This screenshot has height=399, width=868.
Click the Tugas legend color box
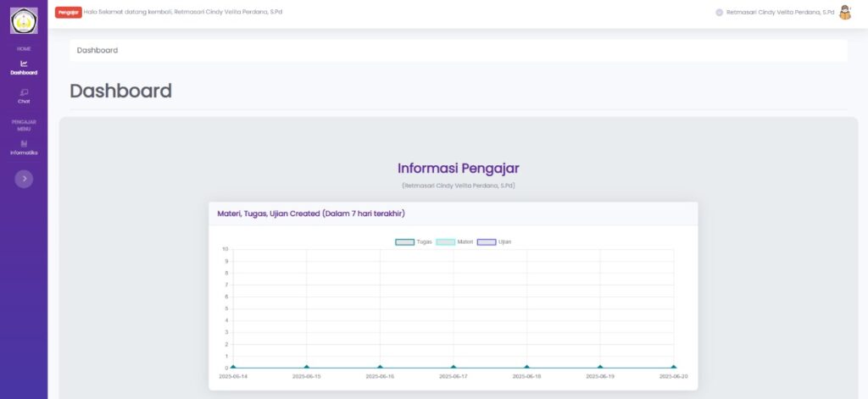point(405,242)
